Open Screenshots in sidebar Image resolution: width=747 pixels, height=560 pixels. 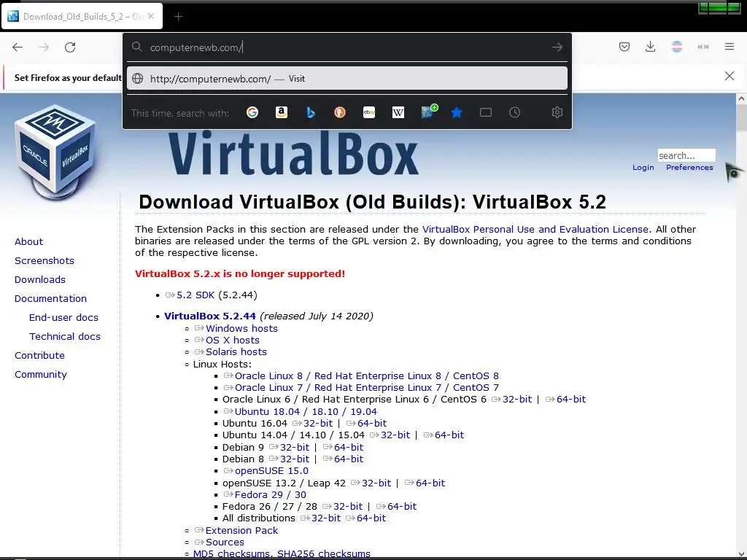[x=44, y=260]
